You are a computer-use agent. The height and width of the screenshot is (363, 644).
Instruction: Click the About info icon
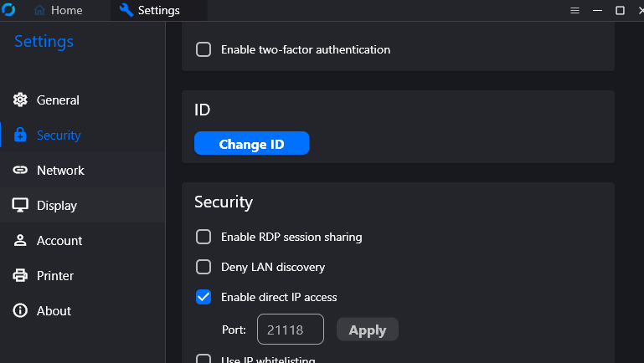21,311
